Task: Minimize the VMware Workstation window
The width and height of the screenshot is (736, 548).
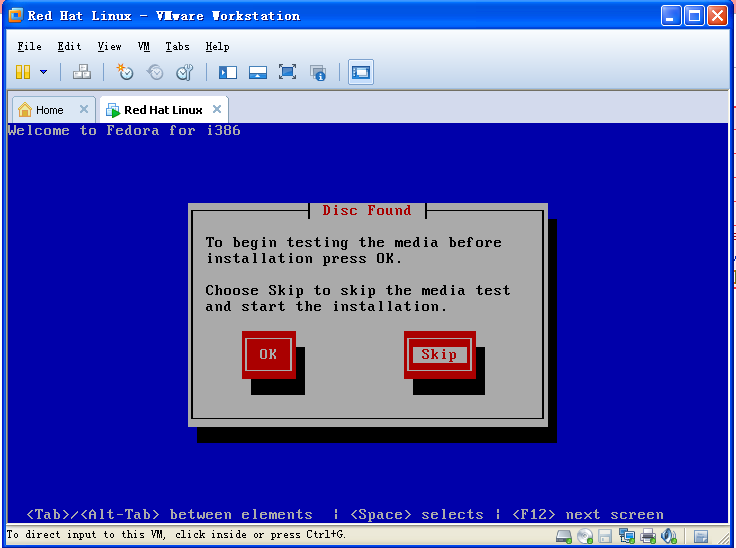Action: tap(671, 15)
